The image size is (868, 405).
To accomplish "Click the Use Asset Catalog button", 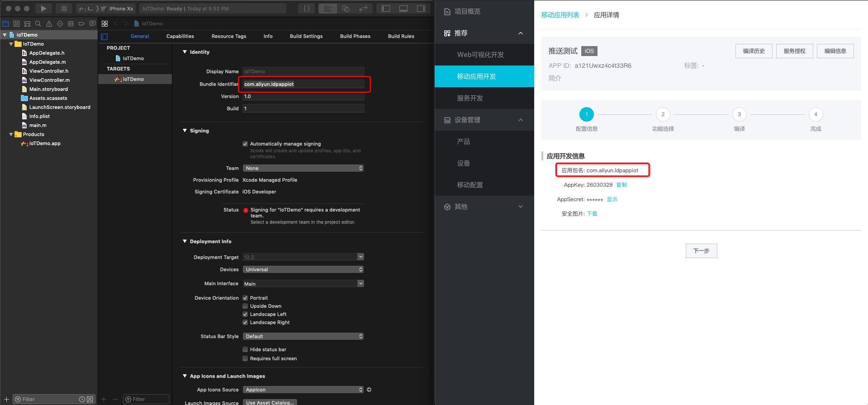I will [x=270, y=402].
